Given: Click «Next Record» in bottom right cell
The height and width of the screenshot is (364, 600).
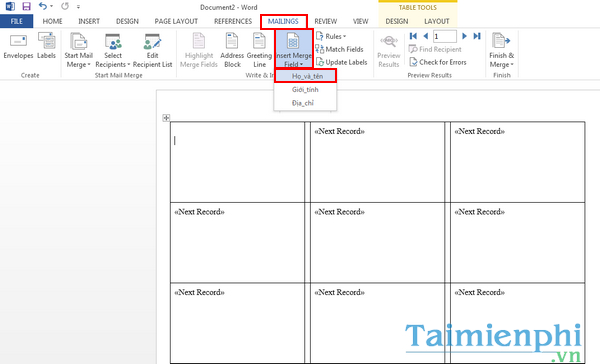Looking at the screenshot, I should tap(479, 292).
